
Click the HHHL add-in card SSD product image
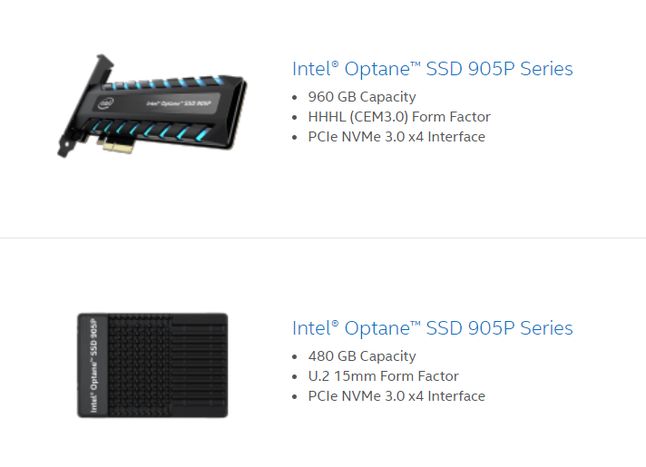[x=152, y=105]
